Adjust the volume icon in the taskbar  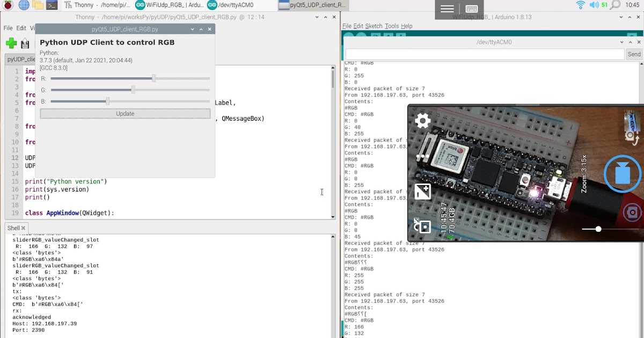[x=595, y=6]
